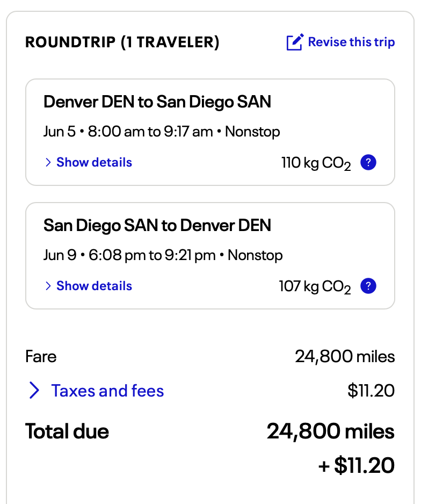Click the chevron arrow left of Taxes and fees

coord(34,391)
